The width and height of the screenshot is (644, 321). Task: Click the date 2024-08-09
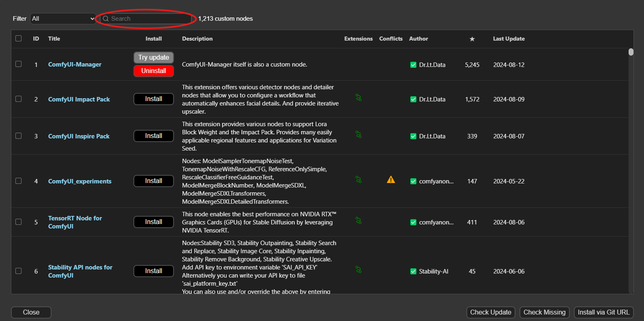(x=509, y=99)
